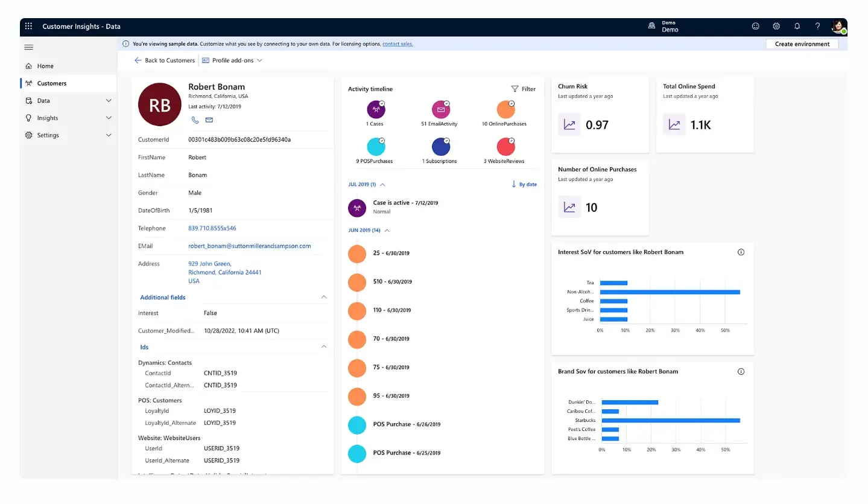Select the Cases activity circle
This screenshot has width=868, height=504.
pyautogui.click(x=376, y=110)
